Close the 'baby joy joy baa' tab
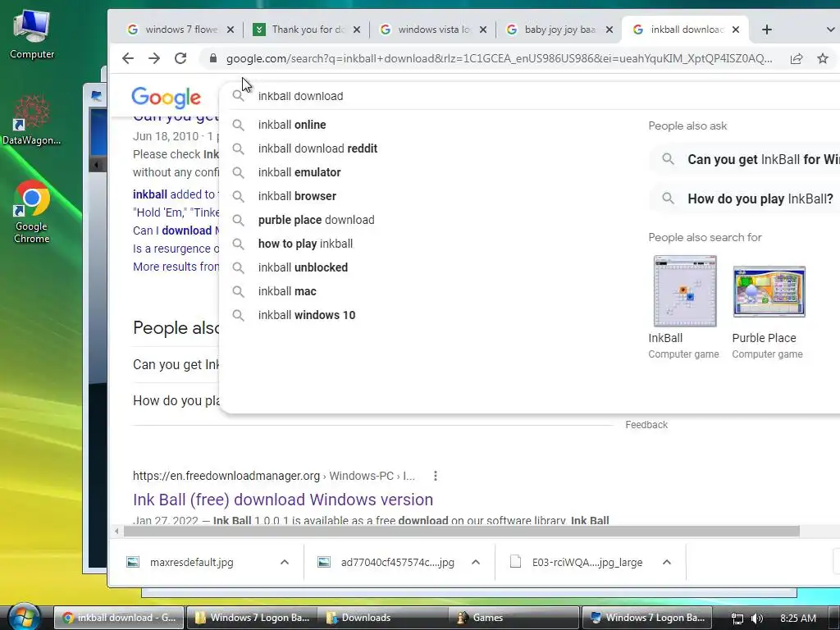The image size is (840, 630). 609,30
